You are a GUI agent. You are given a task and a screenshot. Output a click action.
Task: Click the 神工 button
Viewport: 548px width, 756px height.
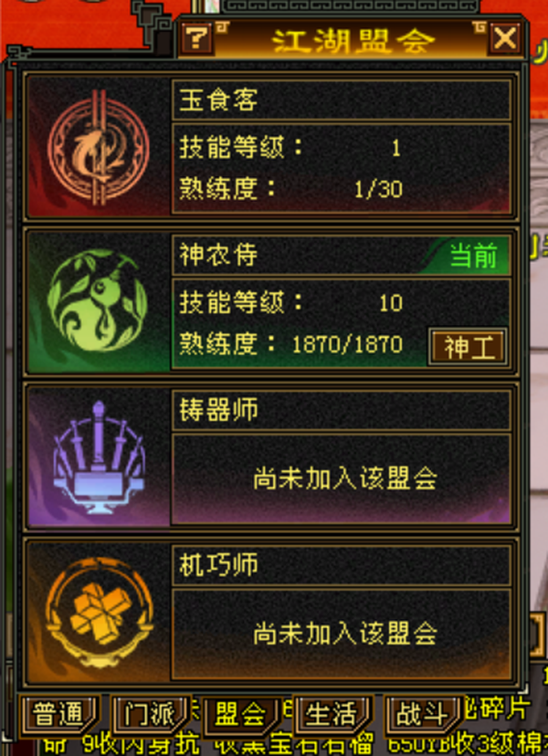tap(468, 347)
